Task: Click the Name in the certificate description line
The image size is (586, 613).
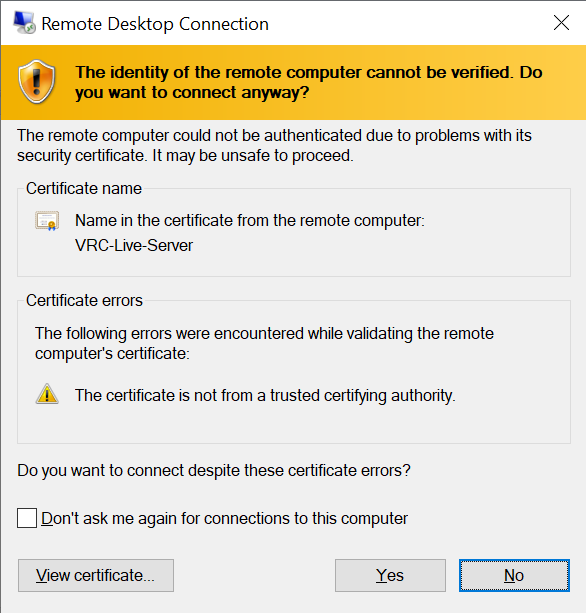Action: pyautogui.click(x=250, y=221)
